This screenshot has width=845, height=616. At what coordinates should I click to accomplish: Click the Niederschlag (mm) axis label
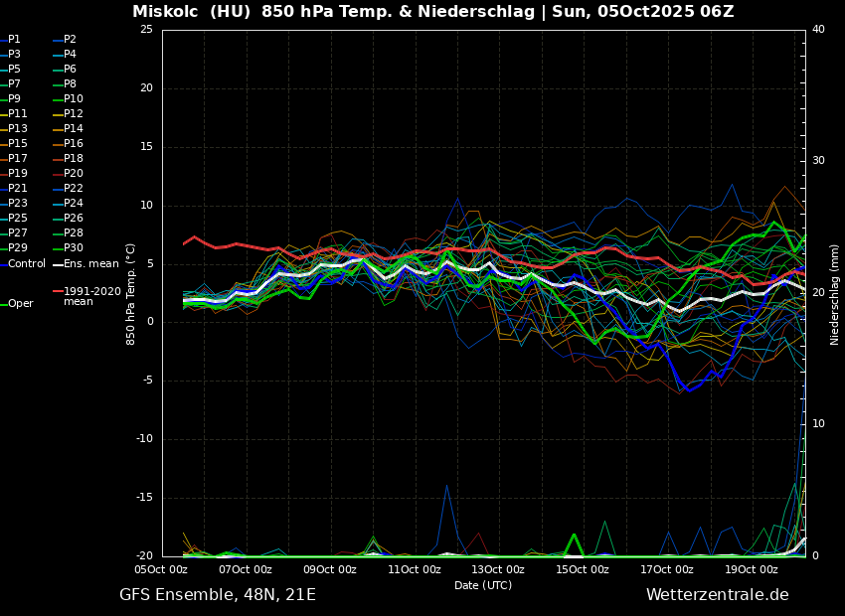pyautogui.click(x=835, y=294)
